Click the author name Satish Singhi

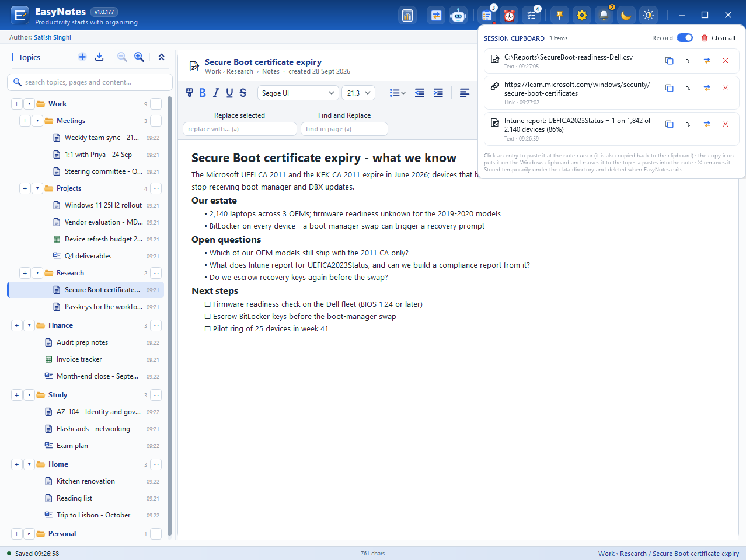(53, 37)
